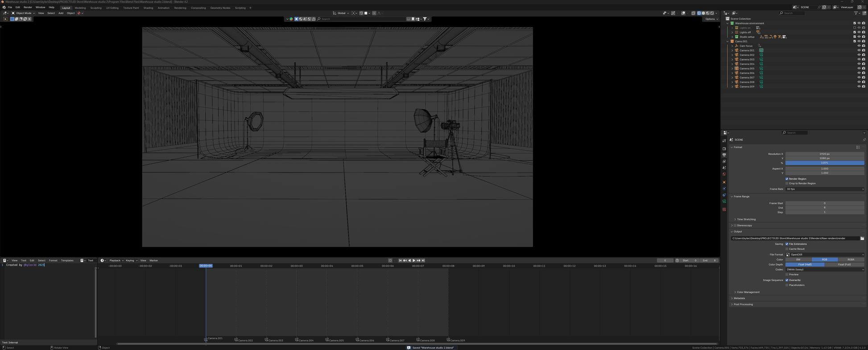Expand the Studio setup collection

732,37
